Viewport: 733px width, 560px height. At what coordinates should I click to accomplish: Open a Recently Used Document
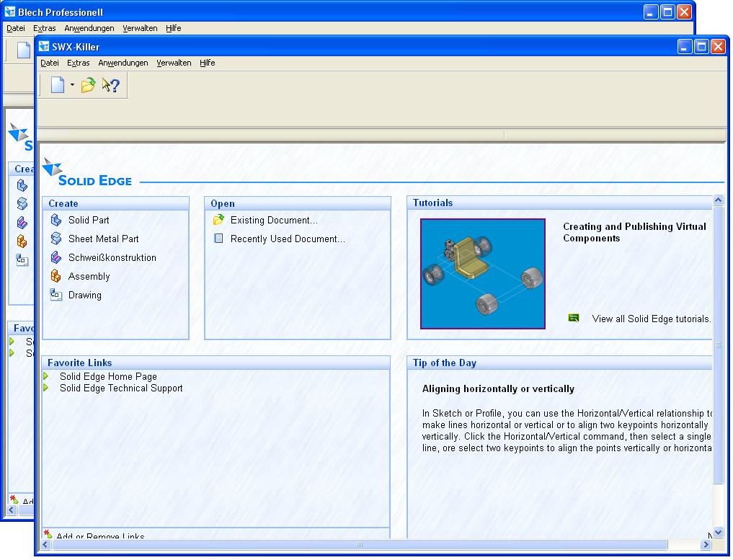(288, 239)
